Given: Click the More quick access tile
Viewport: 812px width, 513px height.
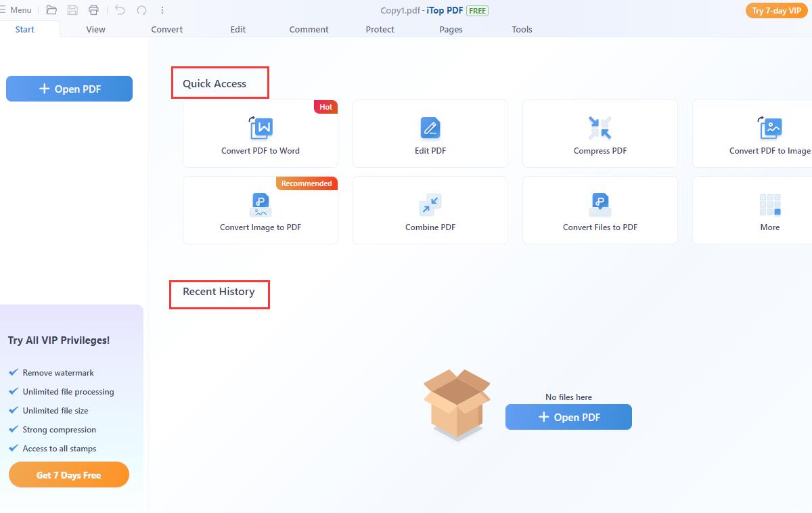Looking at the screenshot, I should [770, 210].
